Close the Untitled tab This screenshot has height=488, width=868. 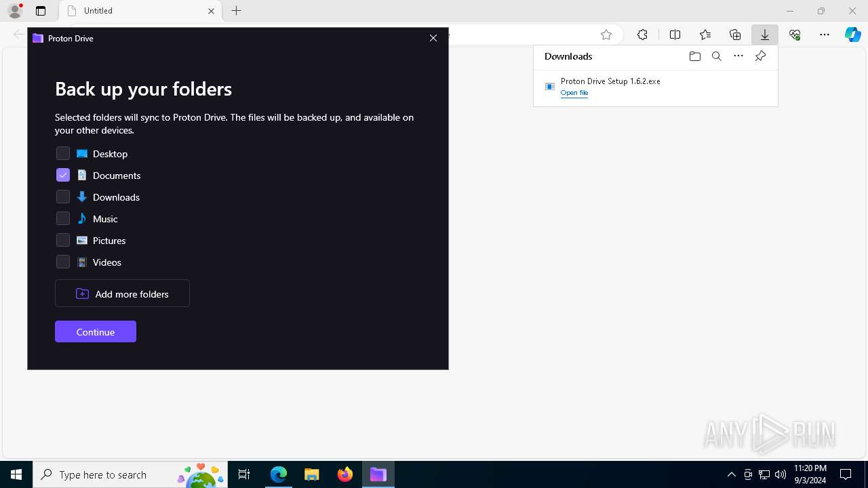[x=211, y=11]
